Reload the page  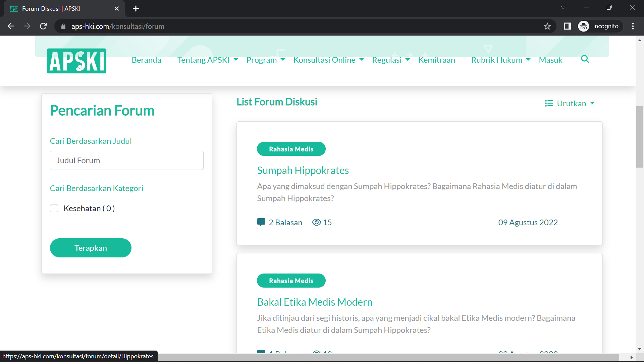pos(43,26)
